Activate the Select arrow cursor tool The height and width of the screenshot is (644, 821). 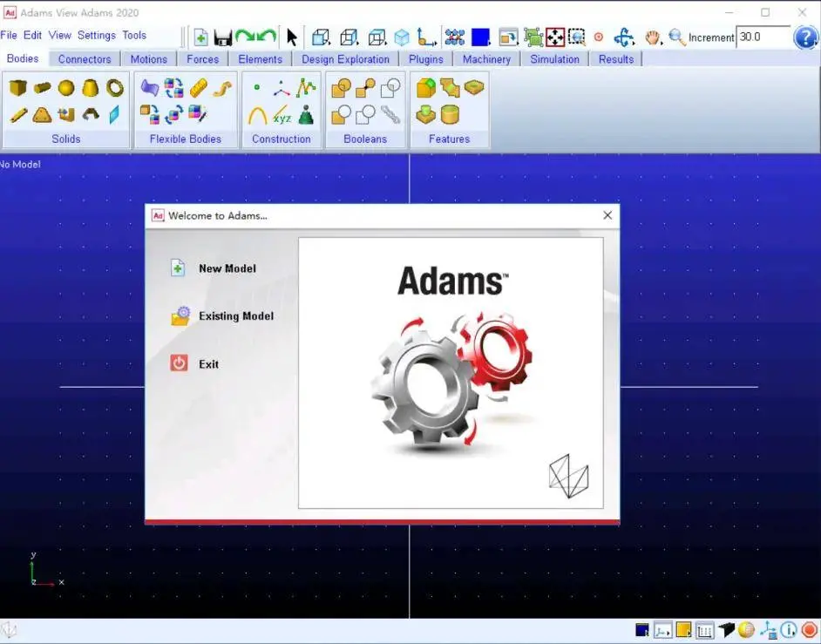tap(292, 37)
